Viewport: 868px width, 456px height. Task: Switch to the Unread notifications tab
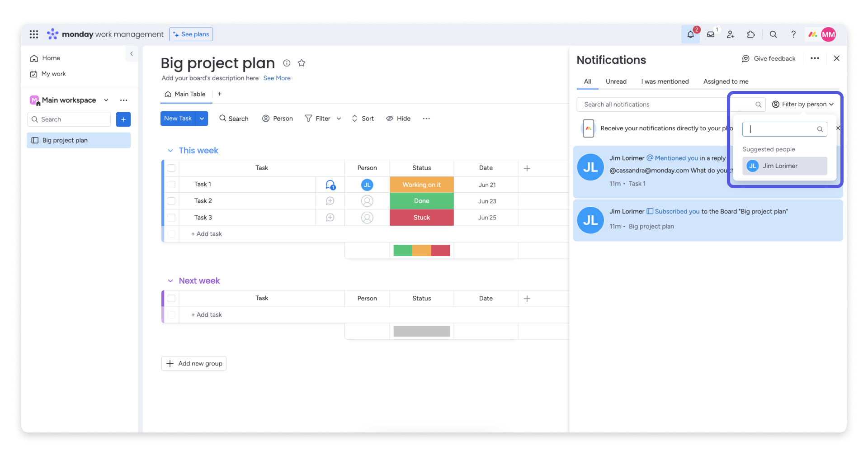(x=616, y=81)
